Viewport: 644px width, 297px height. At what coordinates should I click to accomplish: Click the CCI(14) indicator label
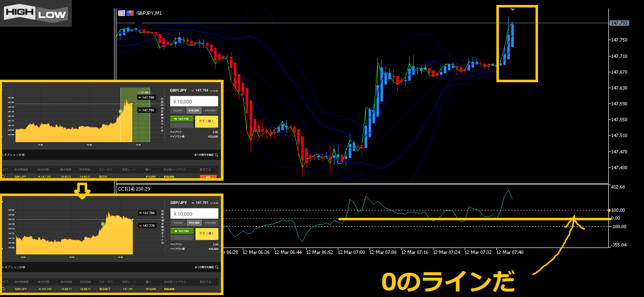click(134, 189)
